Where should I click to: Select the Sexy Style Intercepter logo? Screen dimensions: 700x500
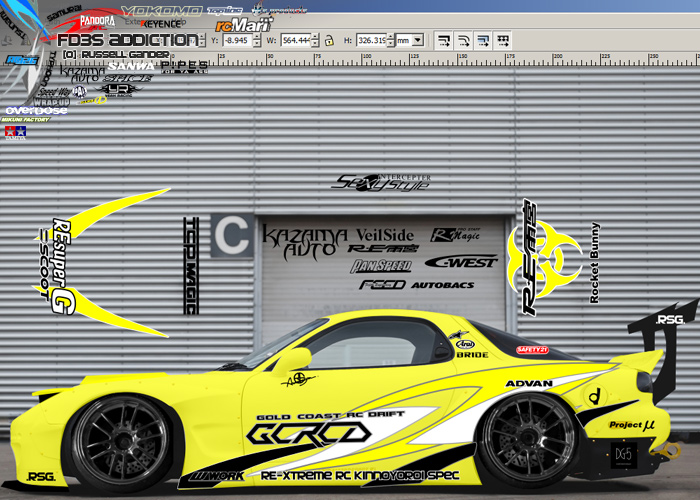(x=381, y=183)
